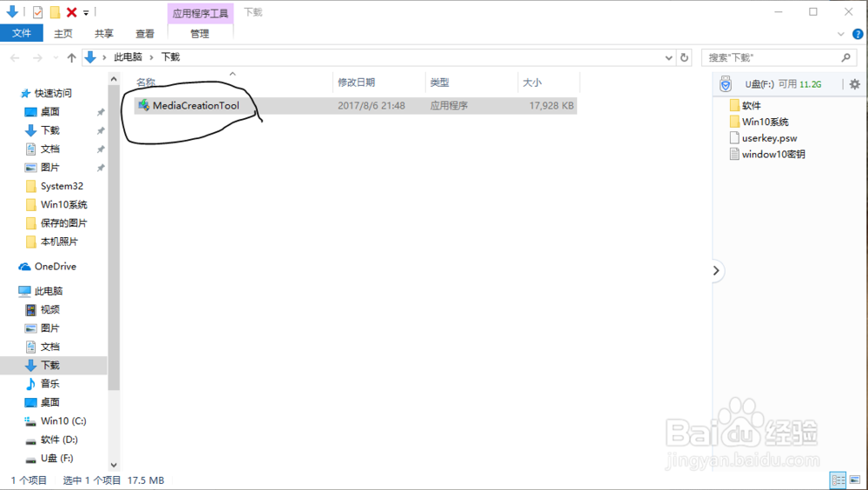Click the red Delete icon in title bar
Screen dimensions: 868x490
click(x=71, y=12)
